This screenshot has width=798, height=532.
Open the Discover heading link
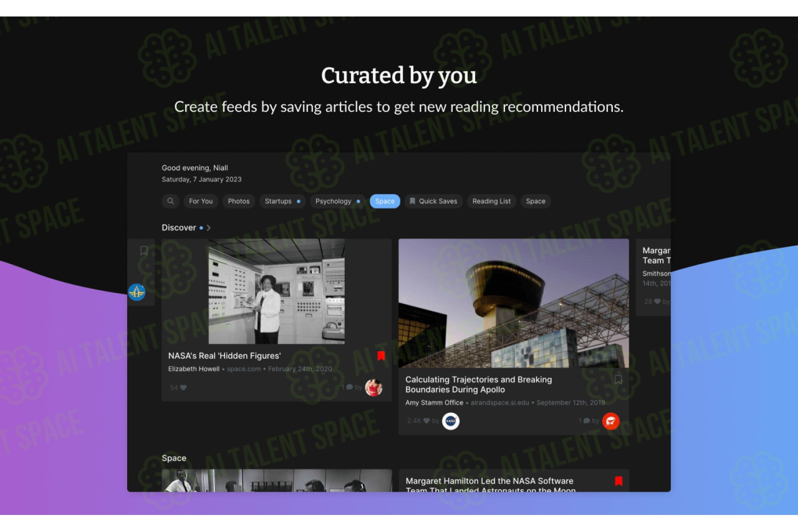tap(179, 228)
